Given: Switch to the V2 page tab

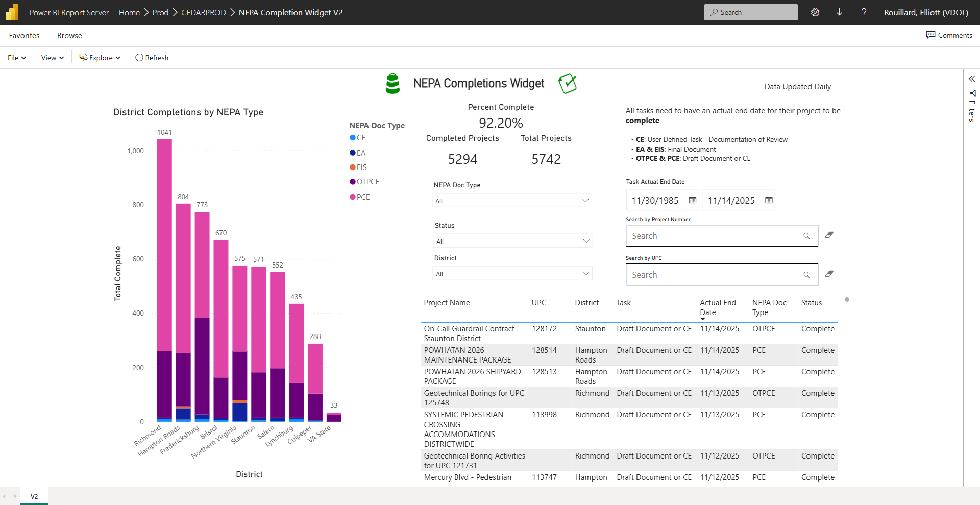Looking at the screenshot, I should pyautogui.click(x=34, y=496).
